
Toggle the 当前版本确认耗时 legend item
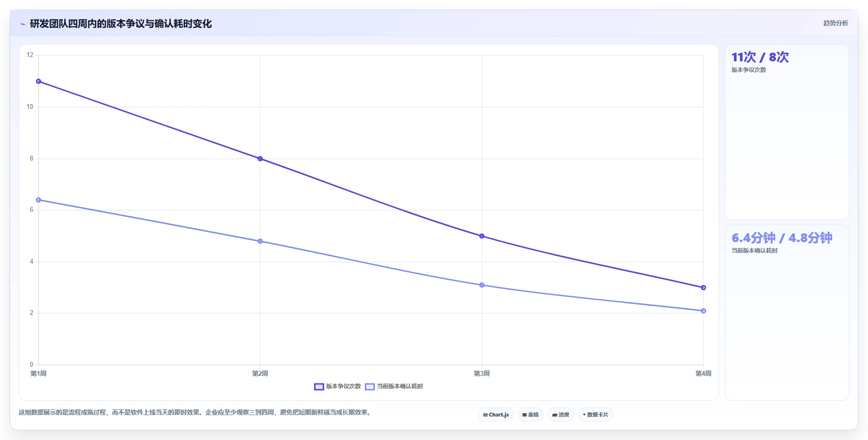394,386
